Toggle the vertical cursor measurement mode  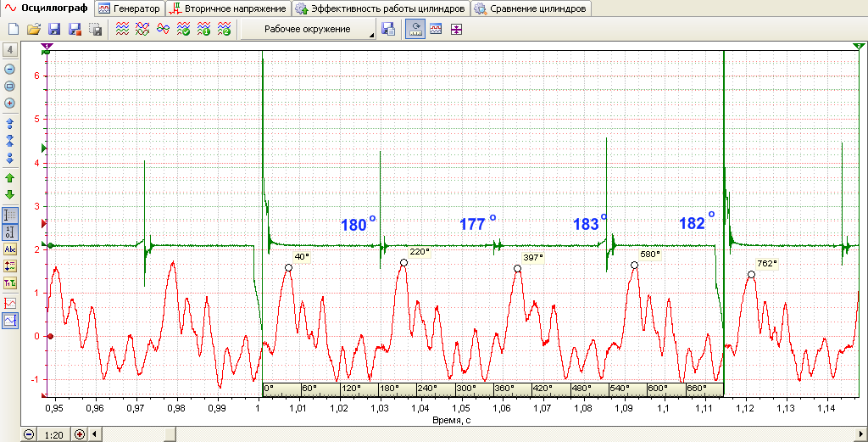coord(10,215)
